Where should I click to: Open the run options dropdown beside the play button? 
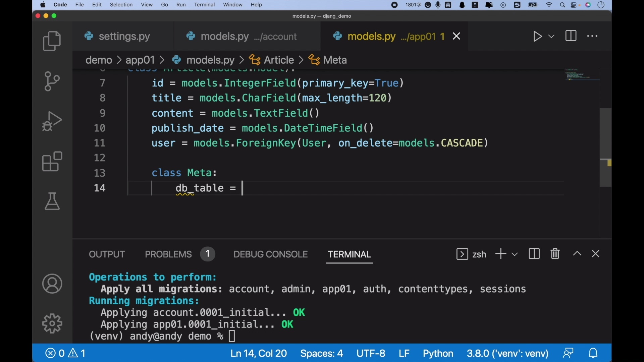(x=551, y=36)
